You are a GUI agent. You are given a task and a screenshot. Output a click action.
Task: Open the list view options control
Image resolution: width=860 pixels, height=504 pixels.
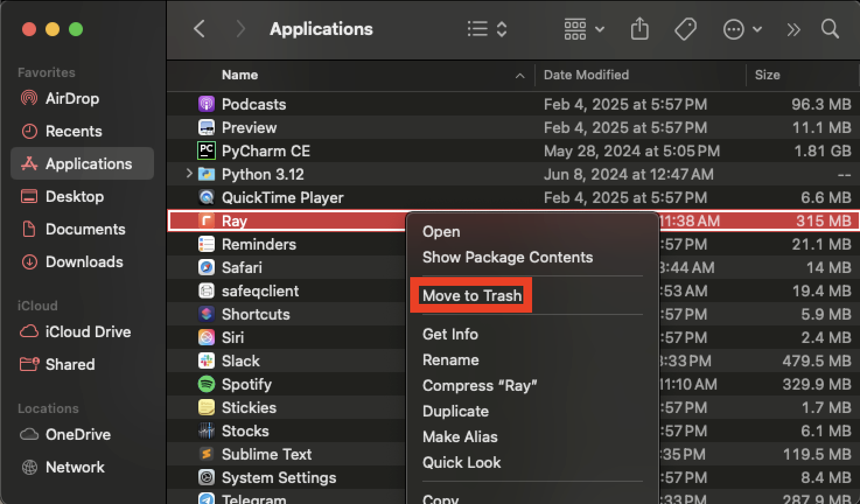tap(487, 29)
